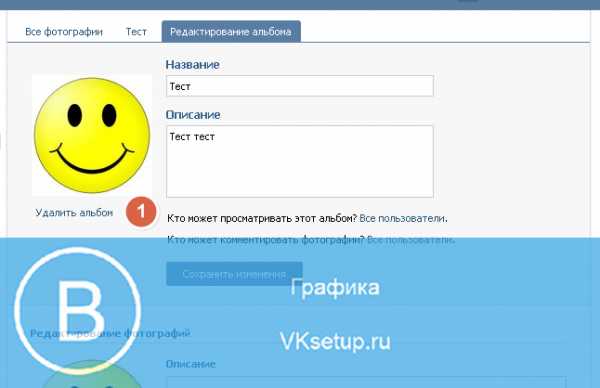The image size is (600, 388).
Task: Click the Сохранить изменения button
Action: pos(234,274)
